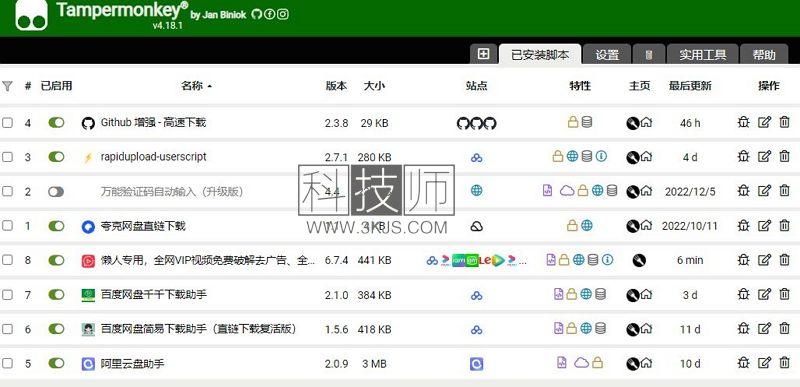Viewport: 800px width, 387px height.
Task: Enable the 万能验证码自动输入 script toggle
Action: pos(56,192)
